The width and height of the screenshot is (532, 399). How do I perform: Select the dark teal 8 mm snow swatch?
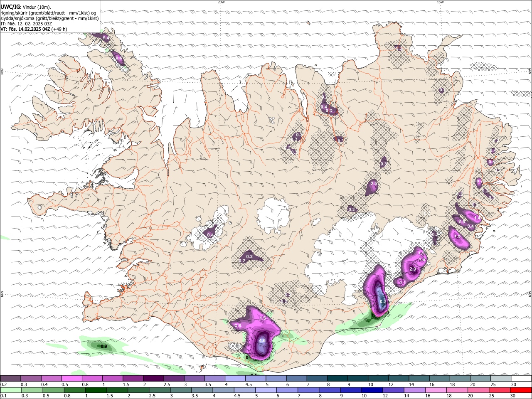pos(337,378)
